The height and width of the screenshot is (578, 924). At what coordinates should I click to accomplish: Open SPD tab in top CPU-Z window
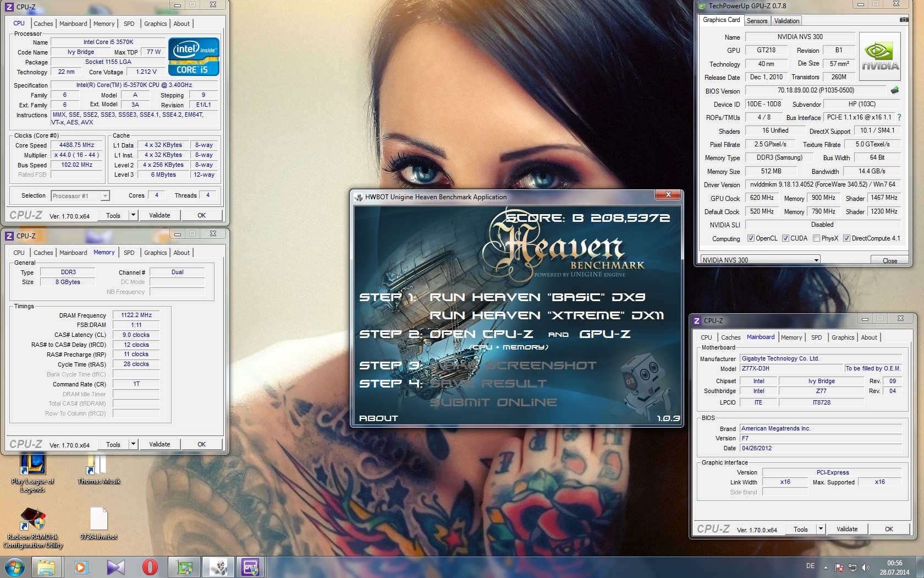click(x=129, y=24)
